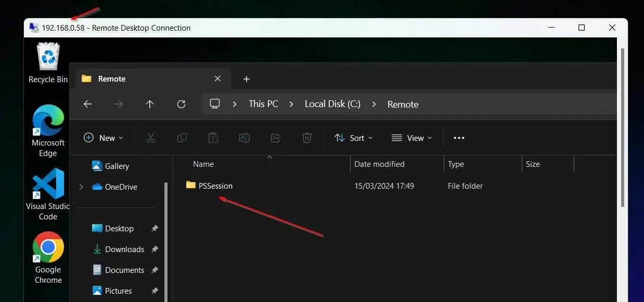This screenshot has width=644, height=302.
Task: Click the Paste clipboard icon
Action: click(x=213, y=138)
